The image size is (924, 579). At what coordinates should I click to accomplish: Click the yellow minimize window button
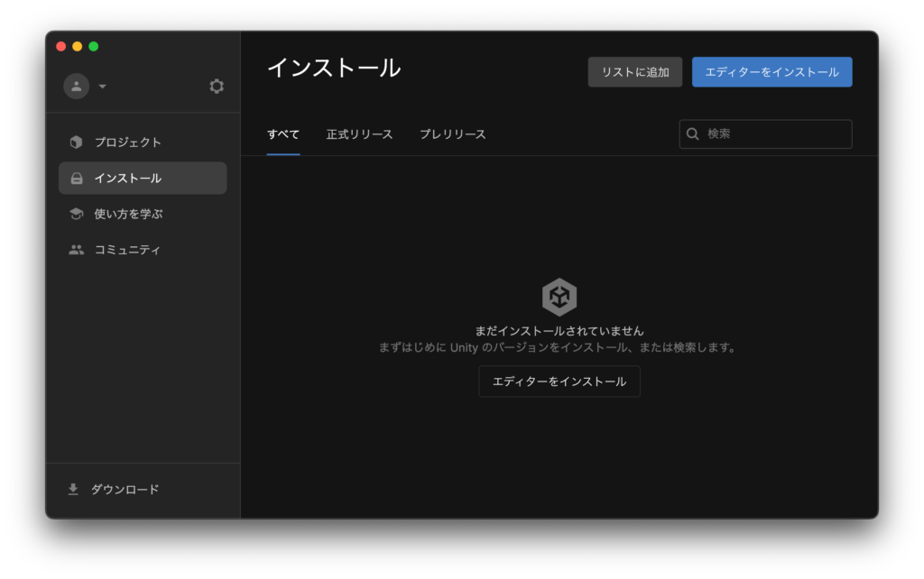pyautogui.click(x=78, y=47)
